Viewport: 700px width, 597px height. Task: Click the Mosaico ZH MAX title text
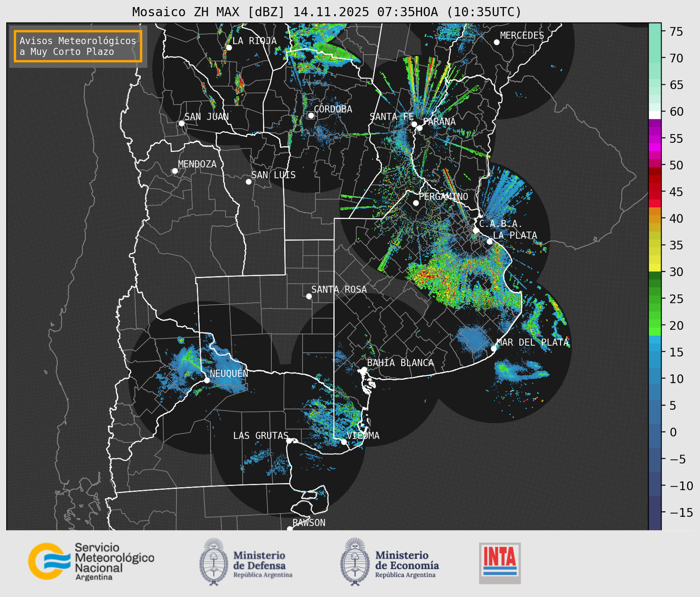coord(326,12)
